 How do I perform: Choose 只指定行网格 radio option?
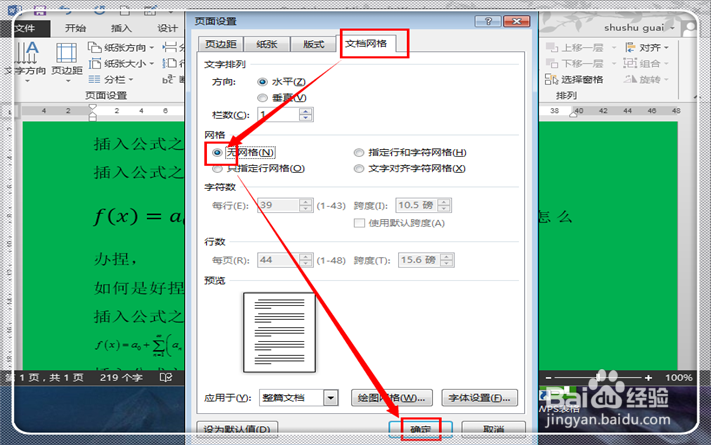pyautogui.click(x=217, y=169)
